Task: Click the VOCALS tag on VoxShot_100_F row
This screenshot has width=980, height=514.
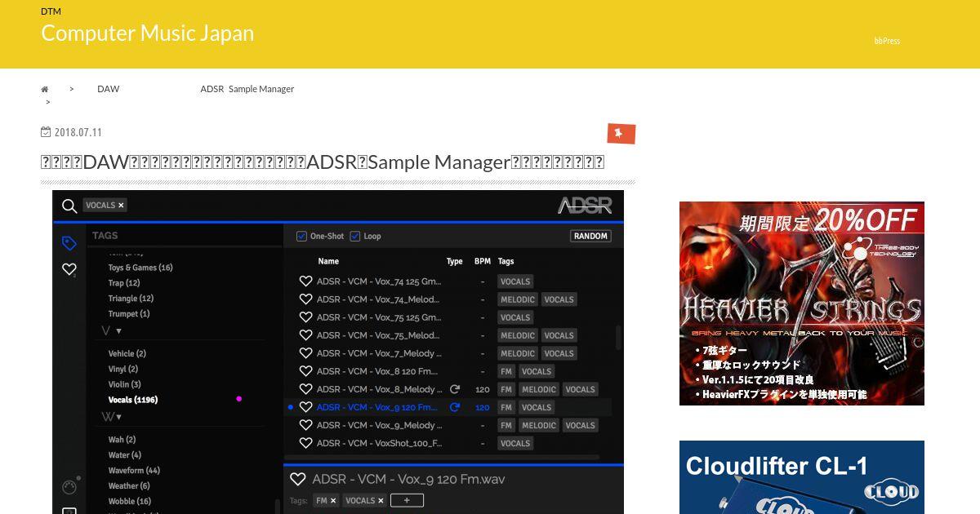Action: click(x=515, y=443)
